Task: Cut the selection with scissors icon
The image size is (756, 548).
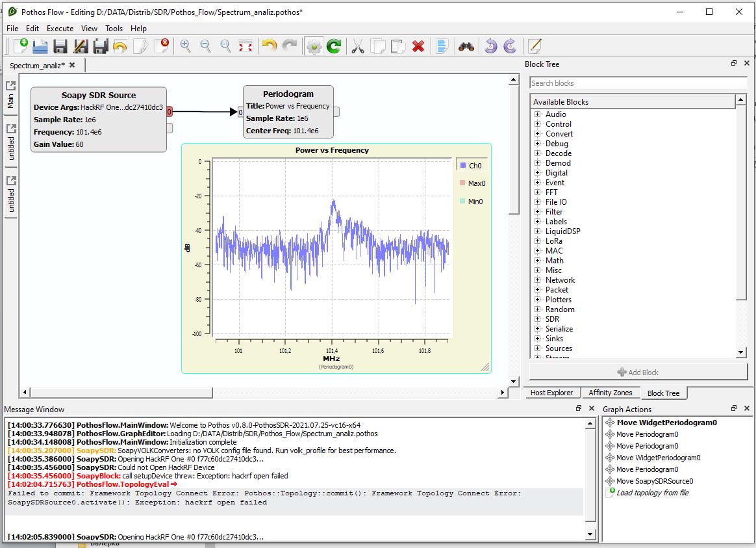Action: coord(357,46)
